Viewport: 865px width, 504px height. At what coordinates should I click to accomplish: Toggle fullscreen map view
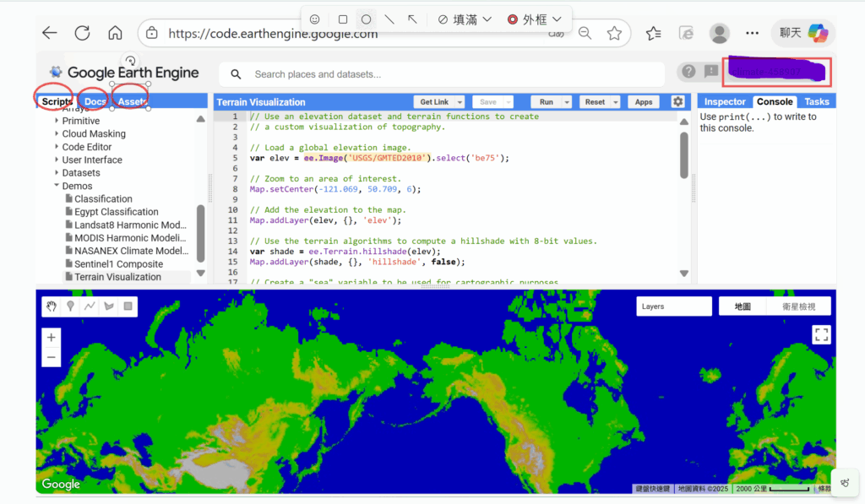pyautogui.click(x=821, y=334)
